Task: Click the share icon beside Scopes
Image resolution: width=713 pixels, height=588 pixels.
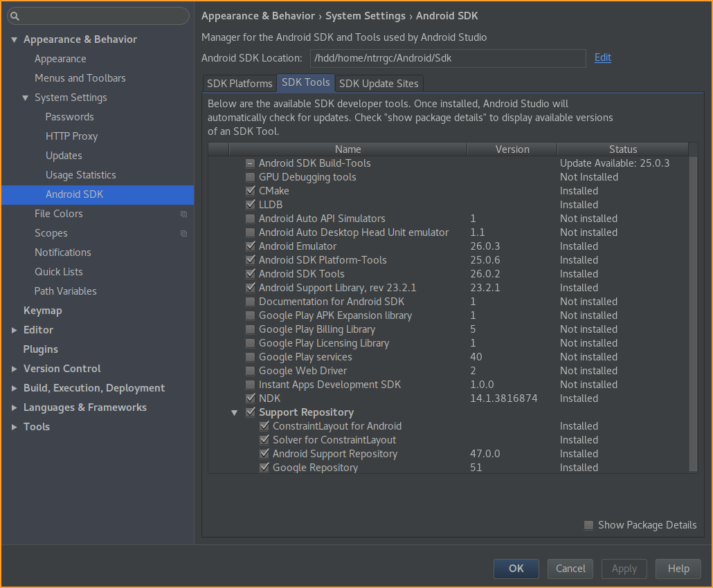Action: click(x=183, y=234)
